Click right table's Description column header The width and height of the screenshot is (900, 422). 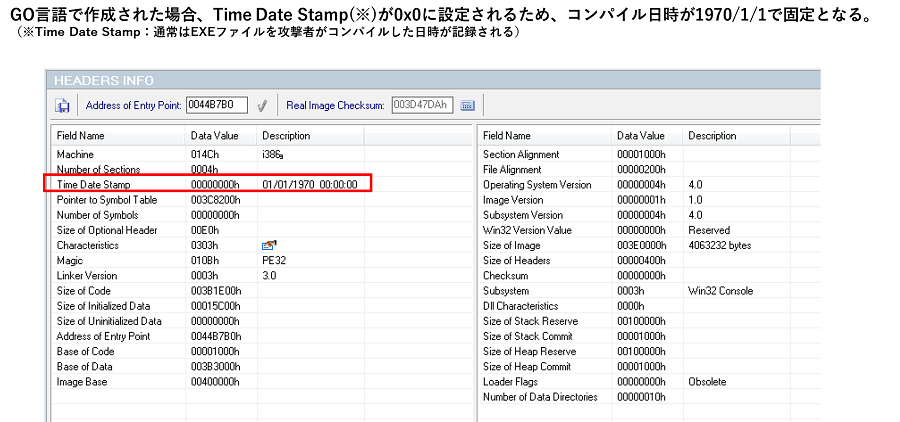712,135
